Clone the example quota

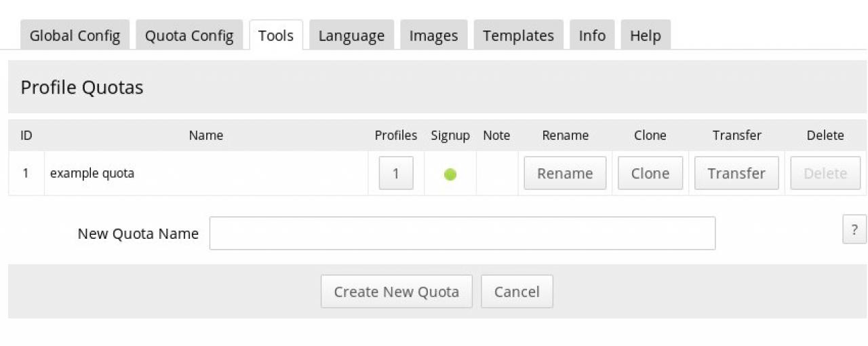coord(650,174)
